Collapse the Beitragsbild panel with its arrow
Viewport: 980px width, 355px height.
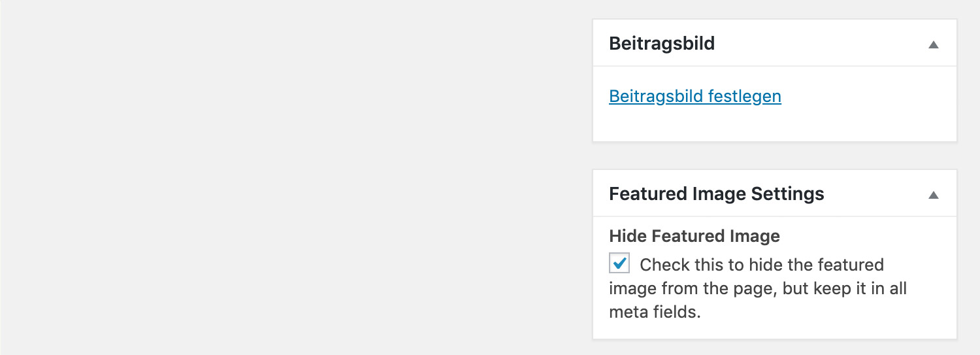934,44
